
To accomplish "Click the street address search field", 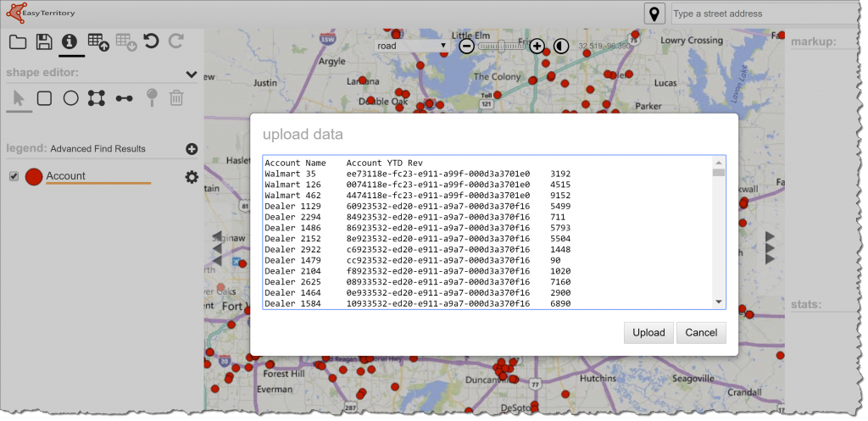I will [x=766, y=14].
